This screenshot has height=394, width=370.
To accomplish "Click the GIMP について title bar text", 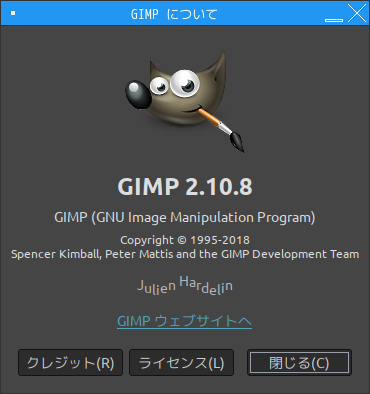I will 174,14.
